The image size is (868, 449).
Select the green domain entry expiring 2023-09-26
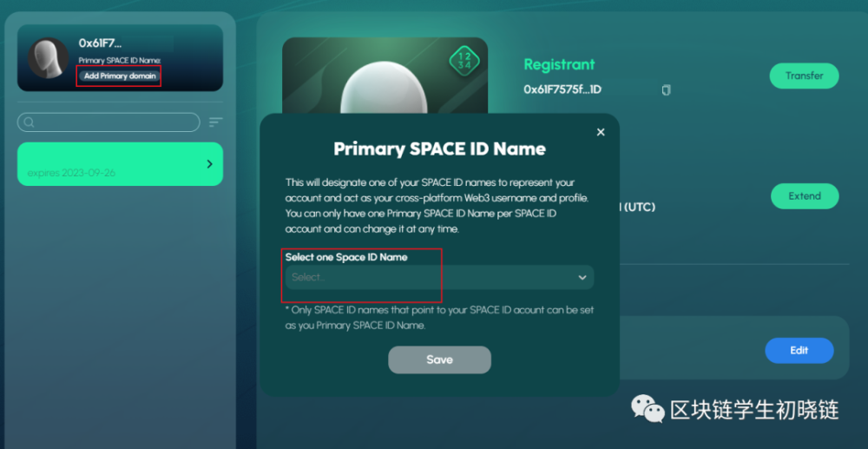(x=120, y=164)
